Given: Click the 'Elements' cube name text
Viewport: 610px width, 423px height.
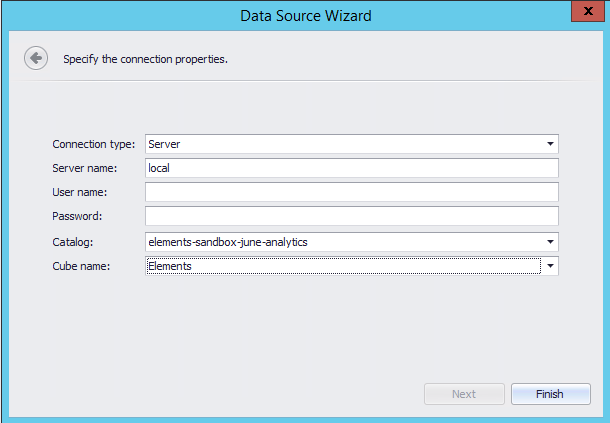Looking at the screenshot, I should pos(170,266).
